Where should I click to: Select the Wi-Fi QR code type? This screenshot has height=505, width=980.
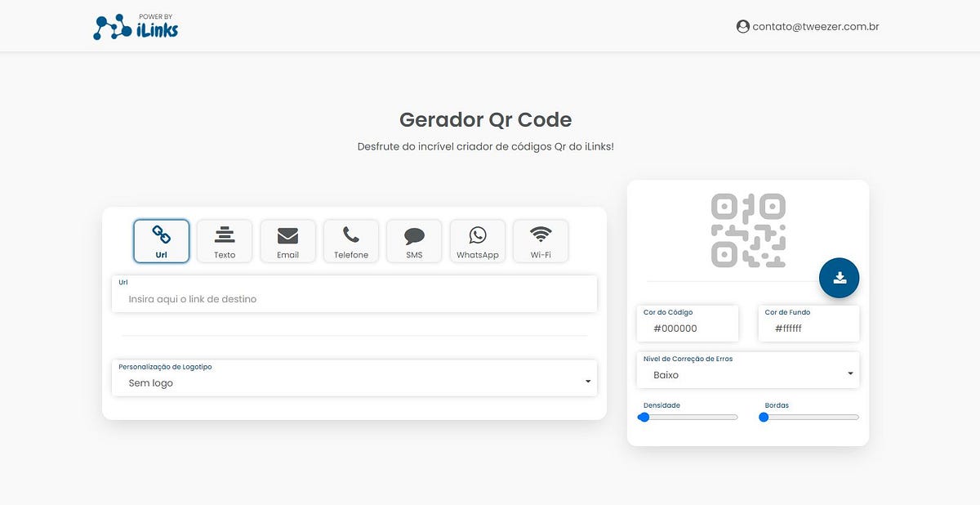point(541,240)
